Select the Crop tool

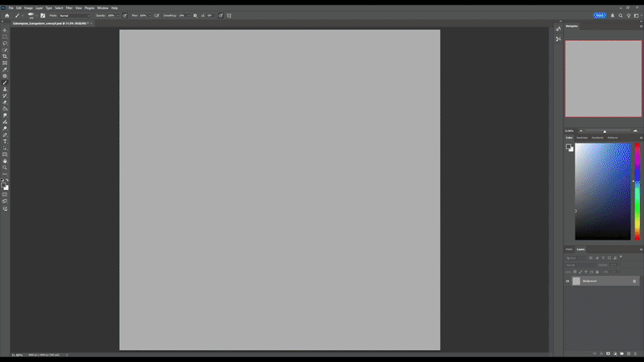(5, 56)
